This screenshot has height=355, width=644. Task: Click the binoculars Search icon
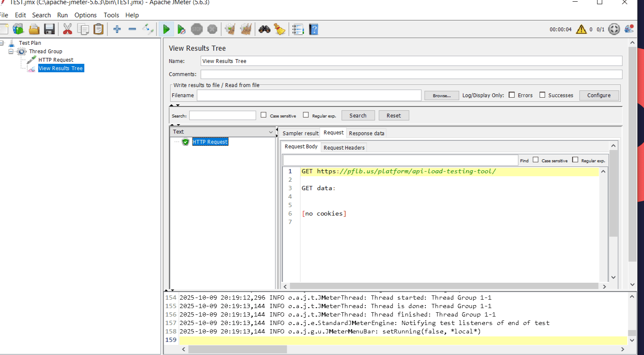tap(264, 29)
